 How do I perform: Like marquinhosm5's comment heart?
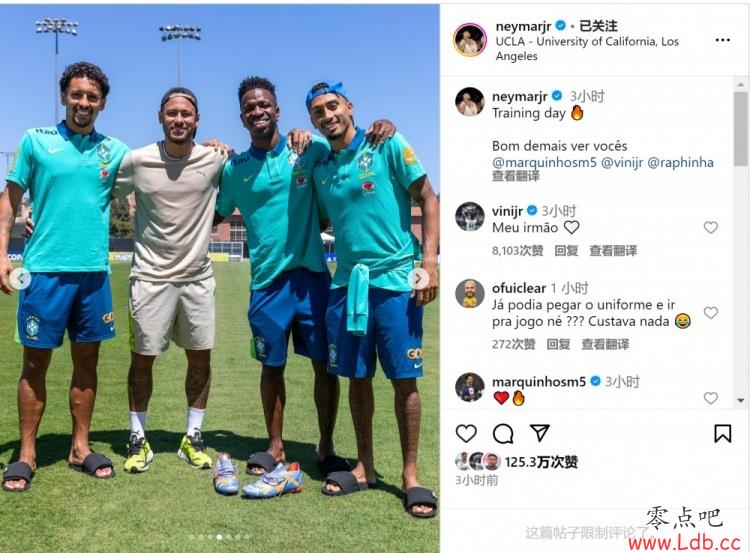[x=711, y=398]
